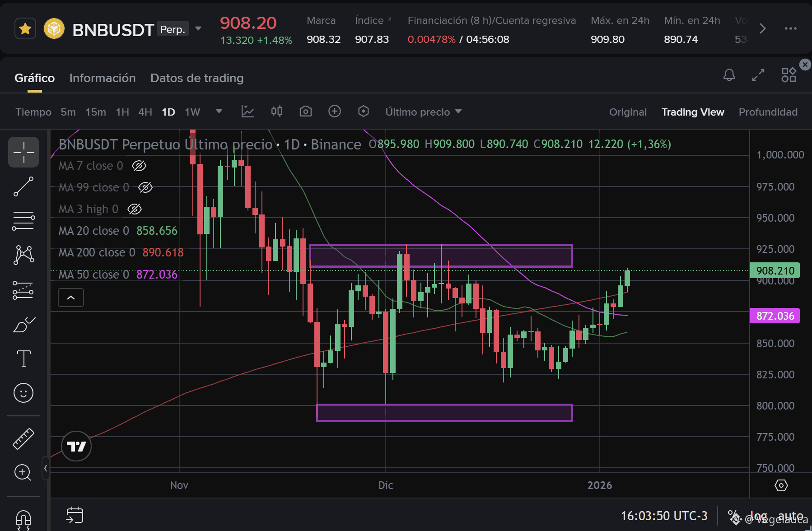Open price alert bell
Screen dimensions: 812x531
(729, 75)
